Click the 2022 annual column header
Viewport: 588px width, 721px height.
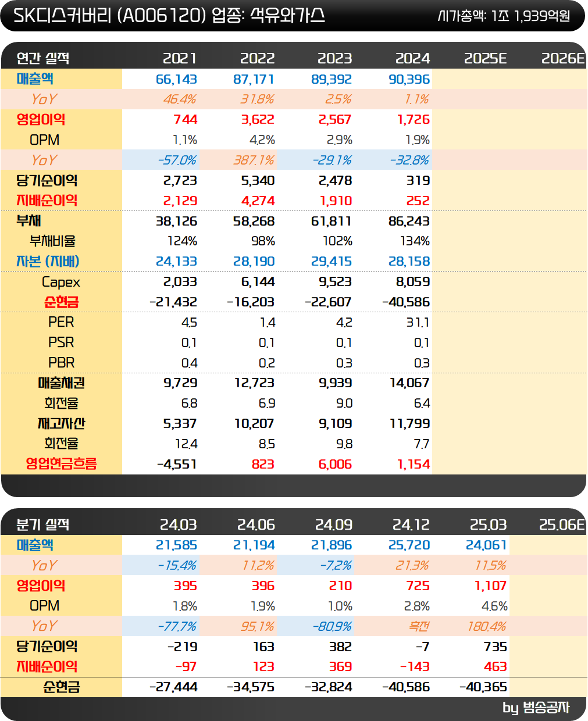click(x=257, y=58)
